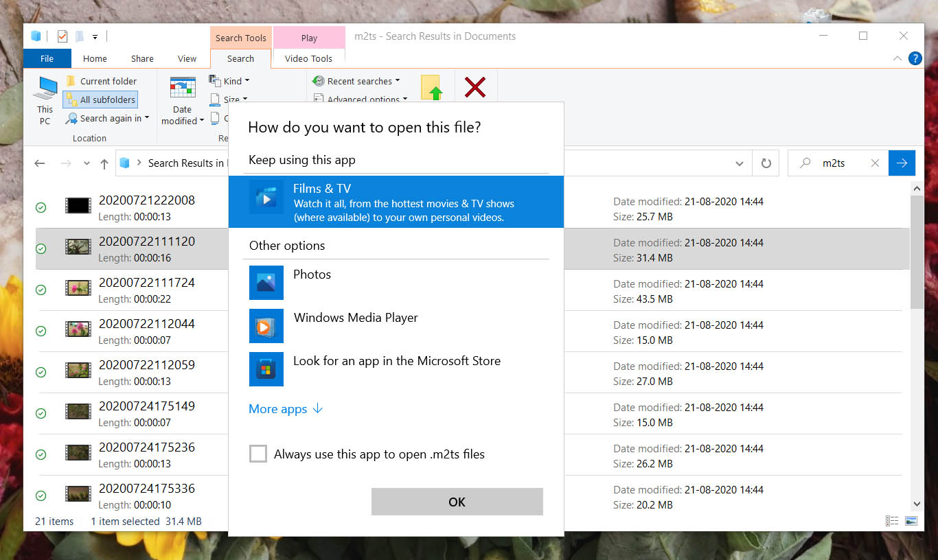This screenshot has height=560, width=938.
Task: Go back with navigation arrow
Action: tap(40, 163)
